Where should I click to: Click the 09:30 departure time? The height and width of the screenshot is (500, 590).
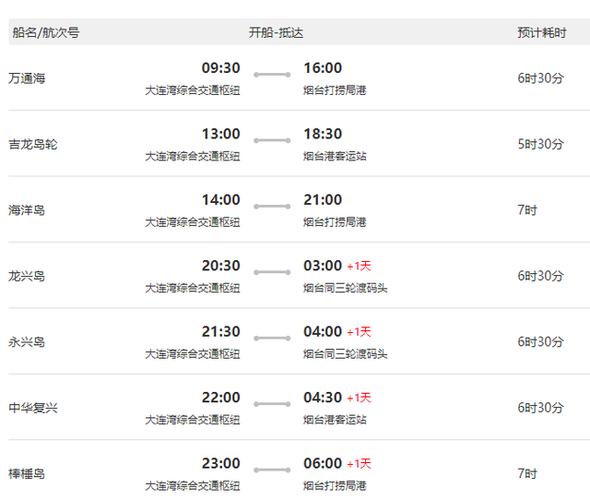221,68
